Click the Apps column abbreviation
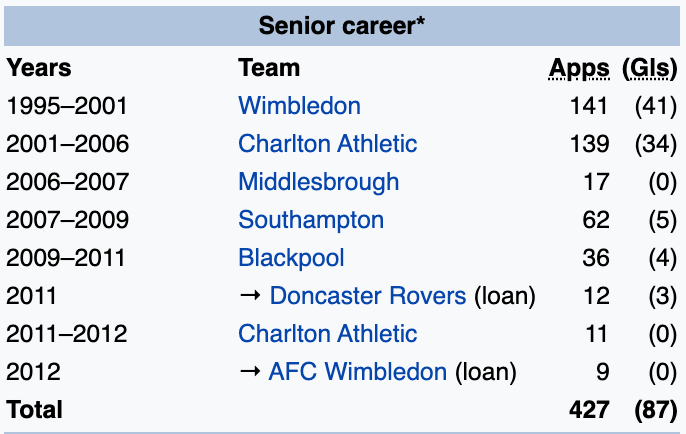Image resolution: width=686 pixels, height=434 pixels. tap(579, 68)
